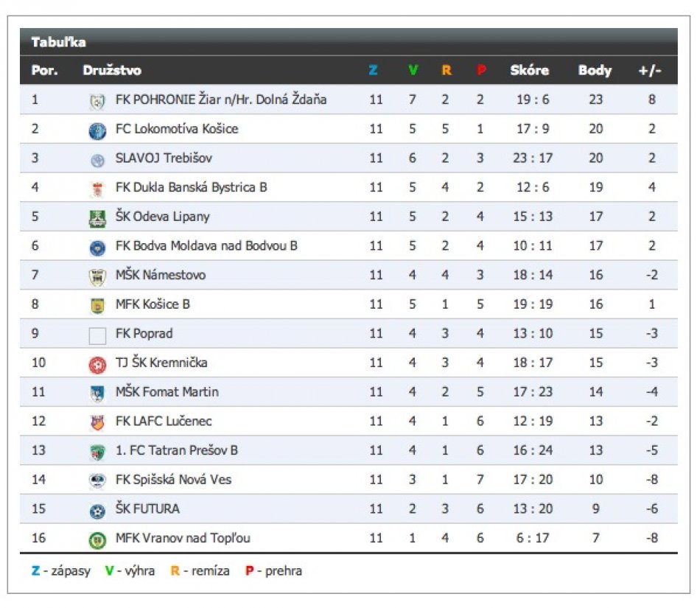Screen dimensions: 700x608
Task: Click the SLAVOJ Trebišov club logo
Action: coord(97,160)
